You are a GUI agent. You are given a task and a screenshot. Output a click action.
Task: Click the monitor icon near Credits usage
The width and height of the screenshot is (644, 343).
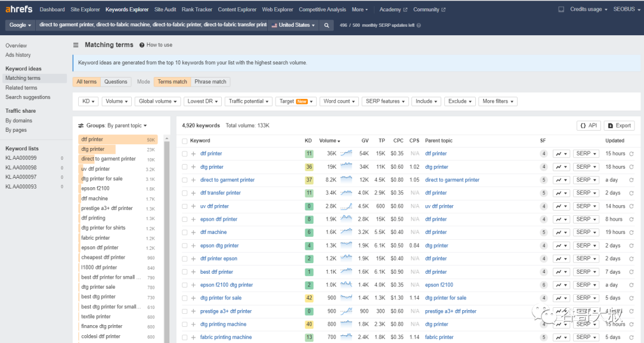pyautogui.click(x=561, y=9)
